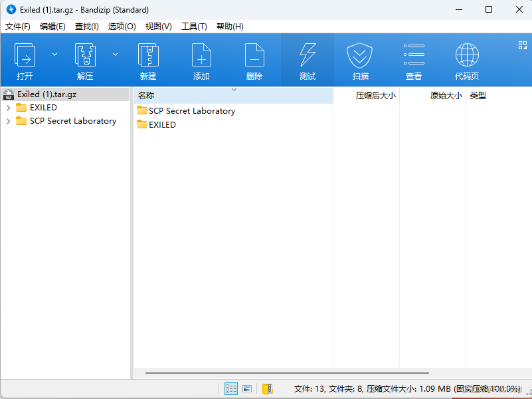This screenshot has width=532, height=399.
Task: Open the 查找(I) menu
Action: pos(87,27)
